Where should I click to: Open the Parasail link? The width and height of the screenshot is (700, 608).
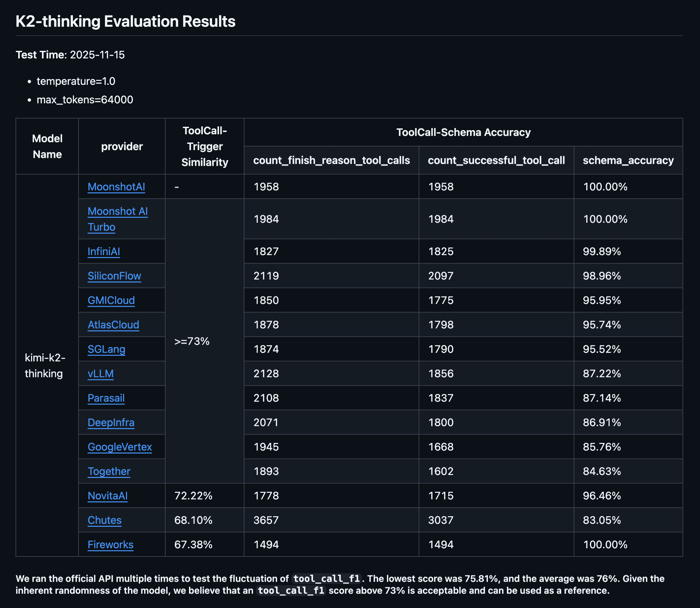pos(106,398)
